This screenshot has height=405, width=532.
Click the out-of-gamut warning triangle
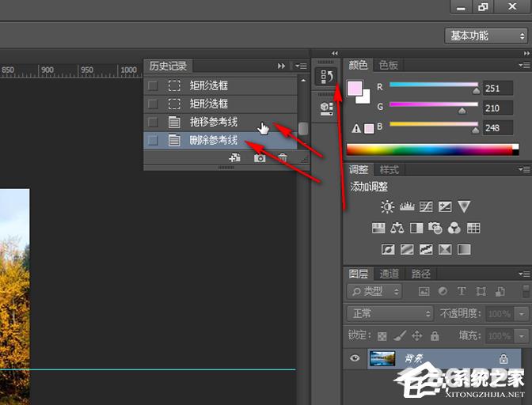[356, 128]
